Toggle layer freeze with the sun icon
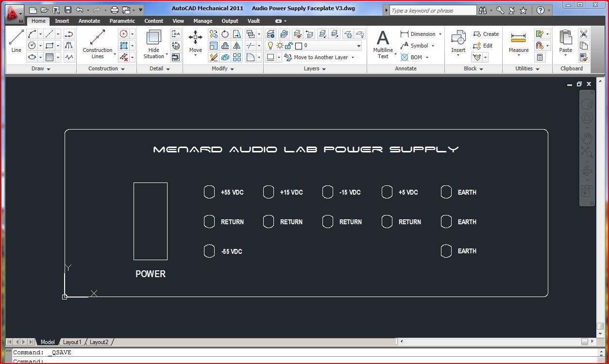Screen dimensions: 609x364 [280, 46]
